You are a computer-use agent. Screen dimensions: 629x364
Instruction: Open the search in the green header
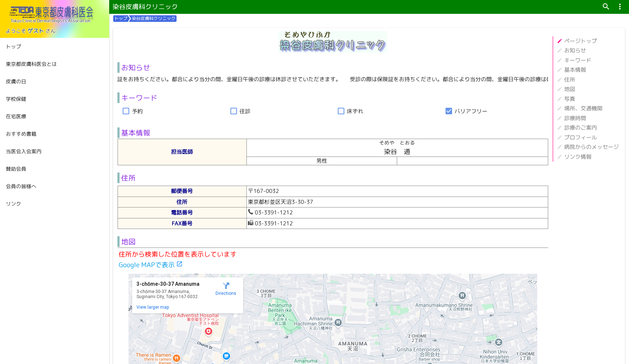(x=606, y=7)
